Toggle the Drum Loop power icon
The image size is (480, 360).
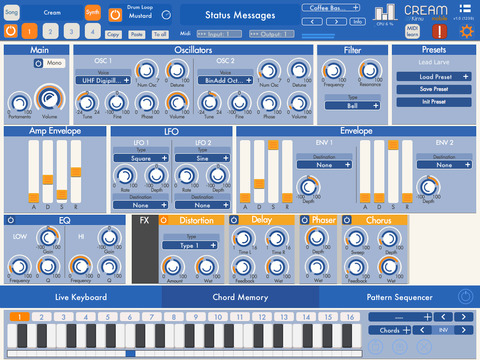tap(115, 15)
